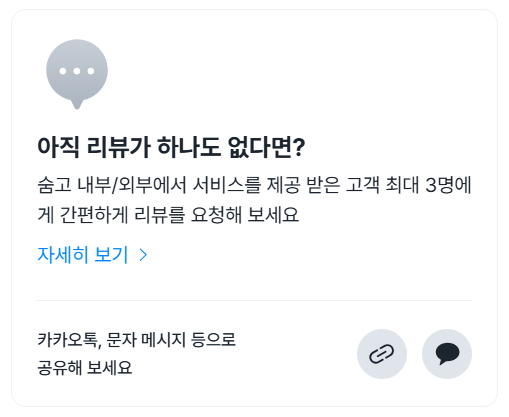Expand details via chevron beside 자세히 보기
Viewport: 509px width, 417px height.
(143, 255)
